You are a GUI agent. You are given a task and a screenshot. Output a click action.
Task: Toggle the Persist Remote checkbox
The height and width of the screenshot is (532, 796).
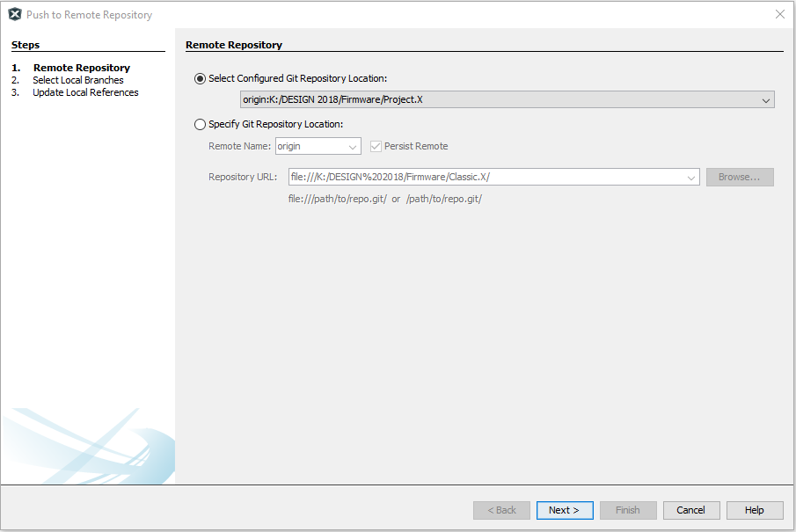click(x=376, y=146)
